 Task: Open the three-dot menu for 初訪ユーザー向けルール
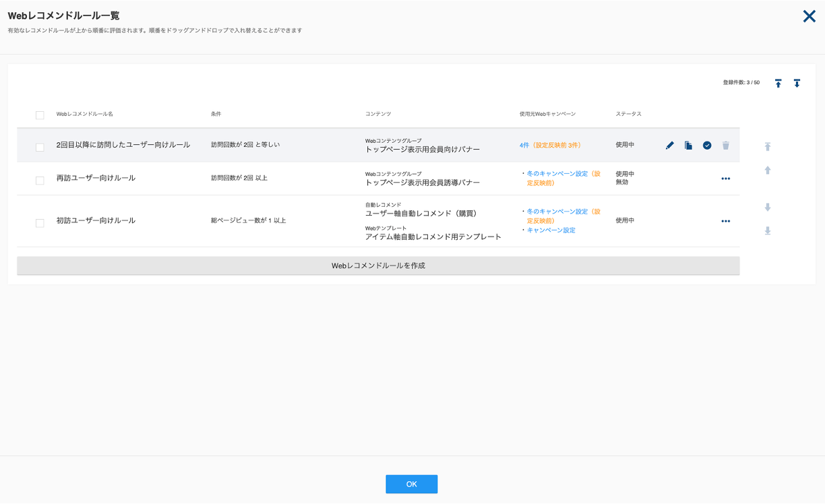click(x=726, y=221)
